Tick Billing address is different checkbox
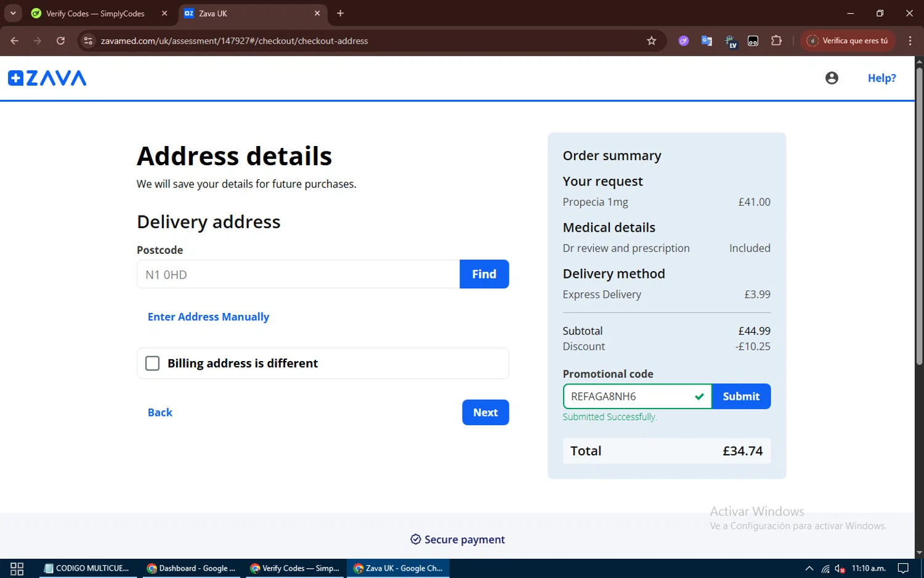Screen dimensions: 924x578 (x=152, y=364)
